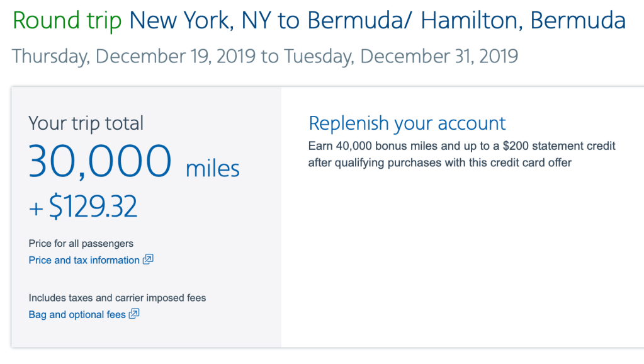Click the Tuesday, December 31, 2019 return date
Viewport: 644px width, 364px height.
400,55
